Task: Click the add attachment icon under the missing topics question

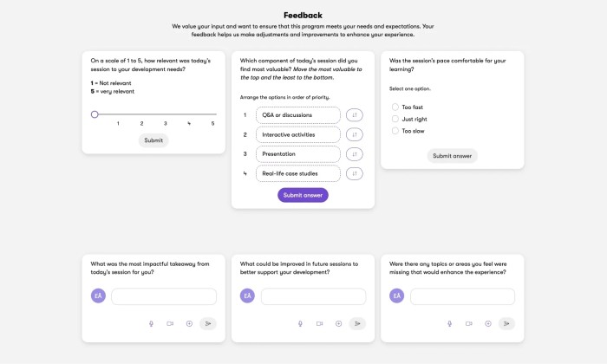Action: (488, 323)
